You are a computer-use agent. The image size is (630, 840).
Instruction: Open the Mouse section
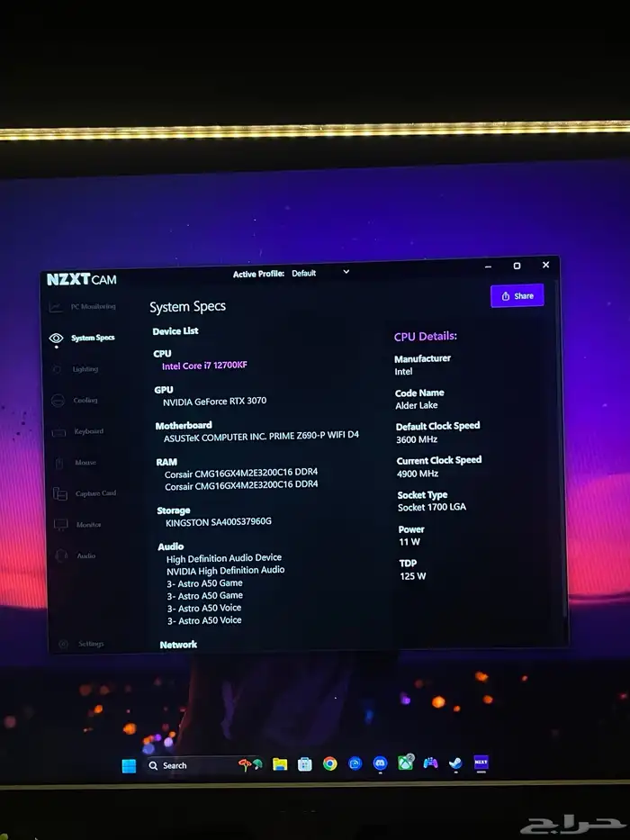[85, 463]
